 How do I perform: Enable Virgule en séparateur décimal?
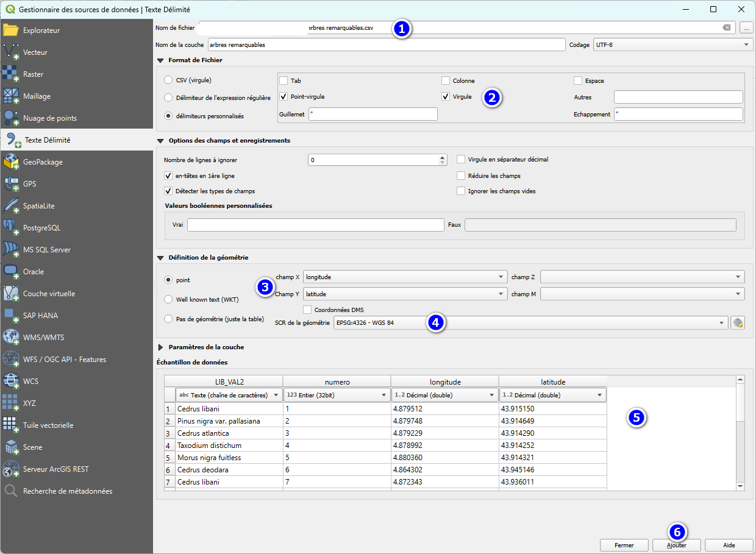(461, 160)
